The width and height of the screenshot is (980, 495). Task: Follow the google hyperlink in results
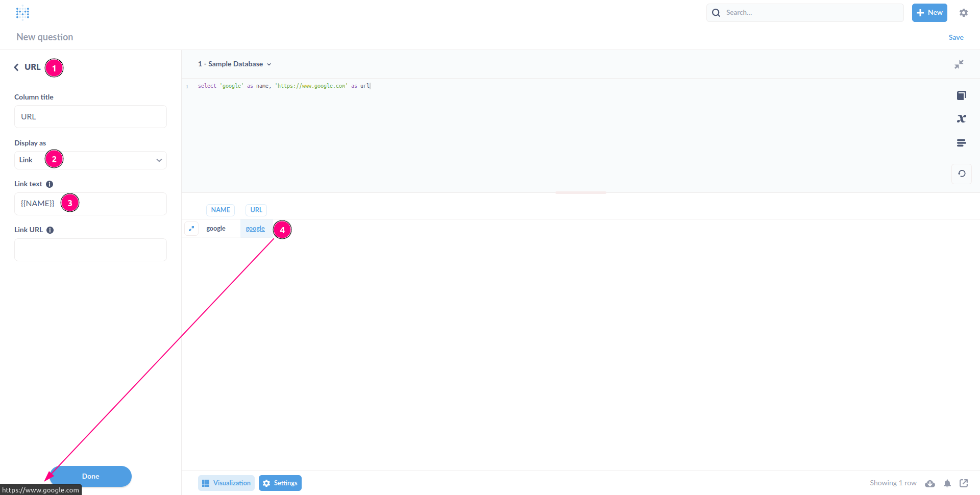(x=255, y=228)
